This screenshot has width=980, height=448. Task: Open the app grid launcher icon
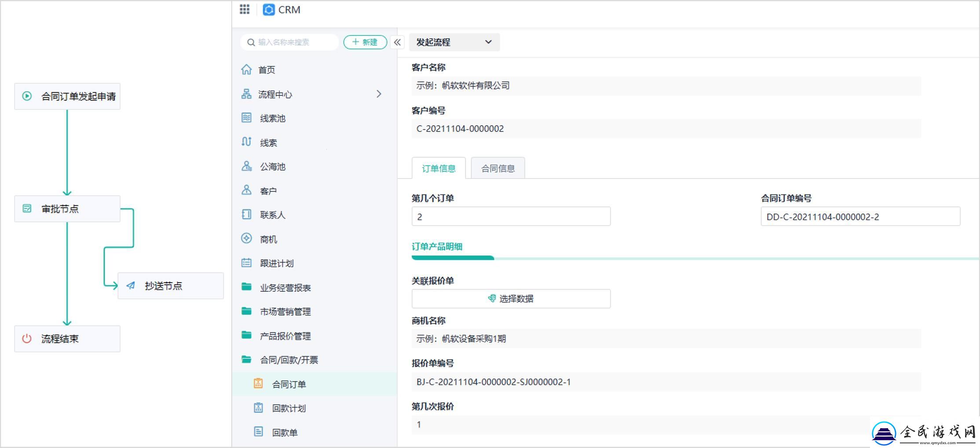pos(245,9)
